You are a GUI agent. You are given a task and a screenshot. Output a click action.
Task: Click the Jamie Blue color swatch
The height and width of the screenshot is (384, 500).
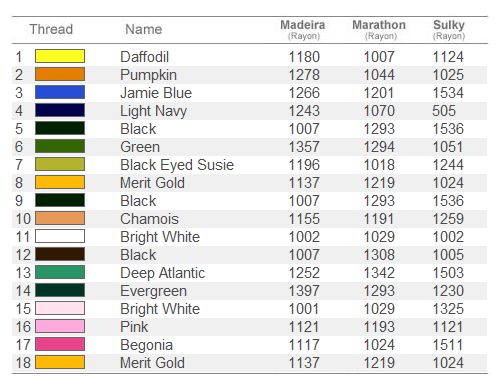click(60, 92)
